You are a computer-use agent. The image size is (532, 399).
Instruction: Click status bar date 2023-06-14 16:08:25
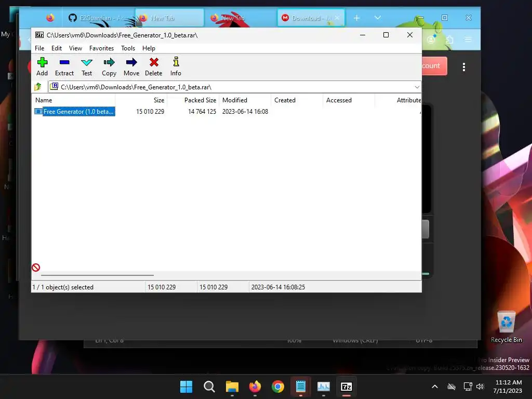(278, 287)
